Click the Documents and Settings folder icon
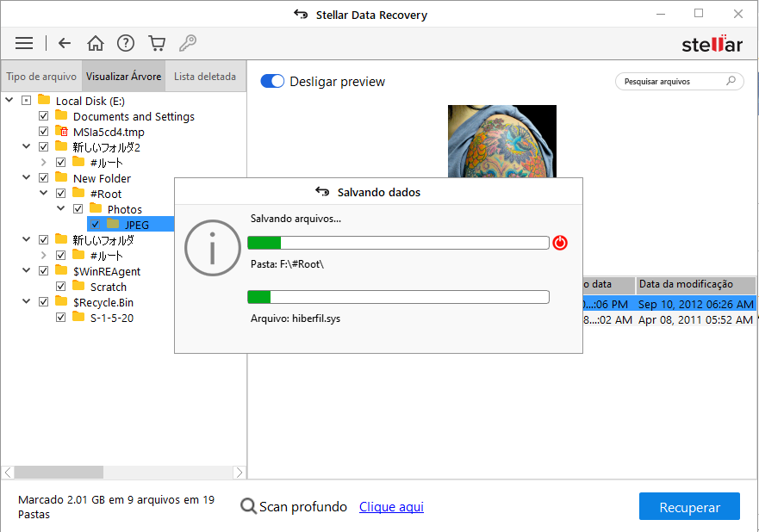759x532 pixels. click(61, 115)
